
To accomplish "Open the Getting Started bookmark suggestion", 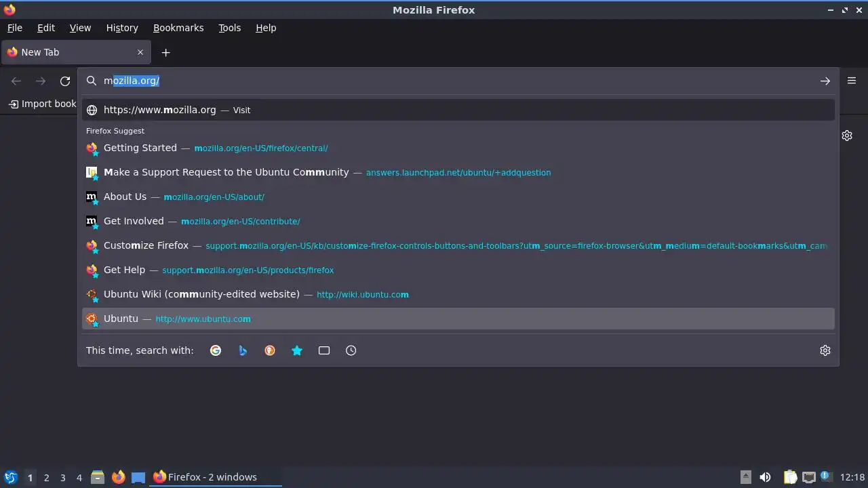I will (458, 148).
